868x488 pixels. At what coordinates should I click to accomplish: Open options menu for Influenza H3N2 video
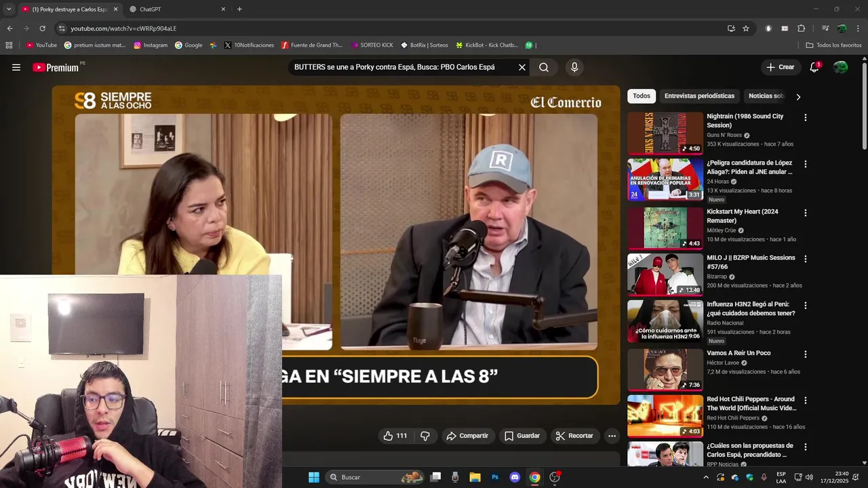pos(806,306)
